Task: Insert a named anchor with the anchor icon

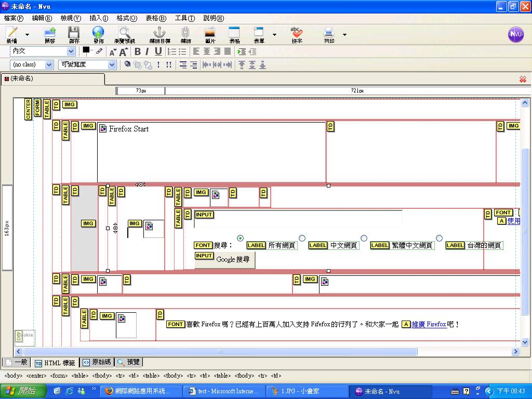Action: 160,35
